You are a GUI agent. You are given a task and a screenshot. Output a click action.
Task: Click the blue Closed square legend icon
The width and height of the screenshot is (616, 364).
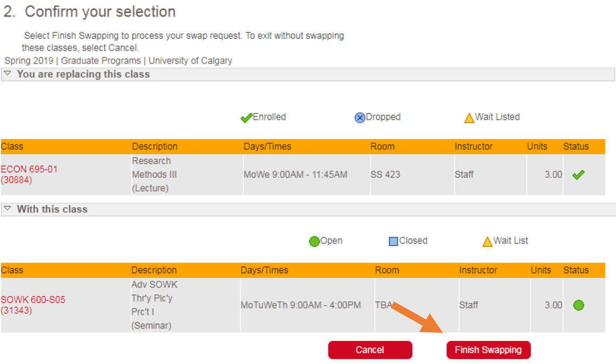pos(393,241)
